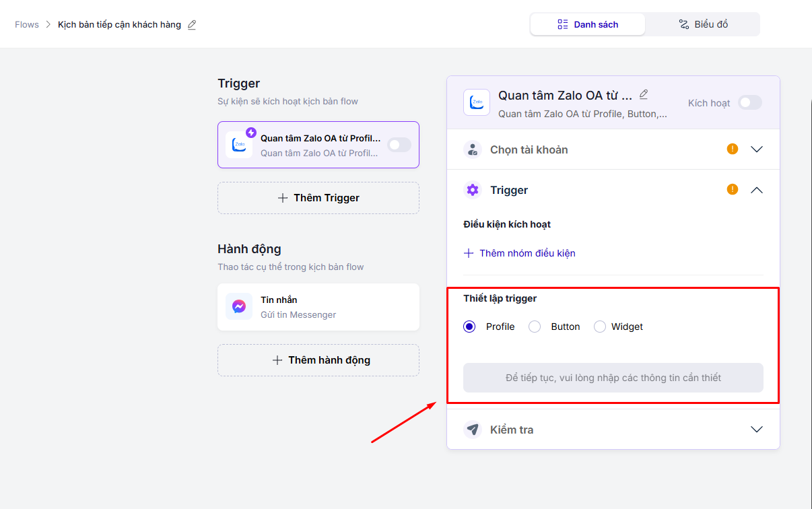812x509 pixels.
Task: Switch to the Danh sách tab
Action: coord(588,24)
